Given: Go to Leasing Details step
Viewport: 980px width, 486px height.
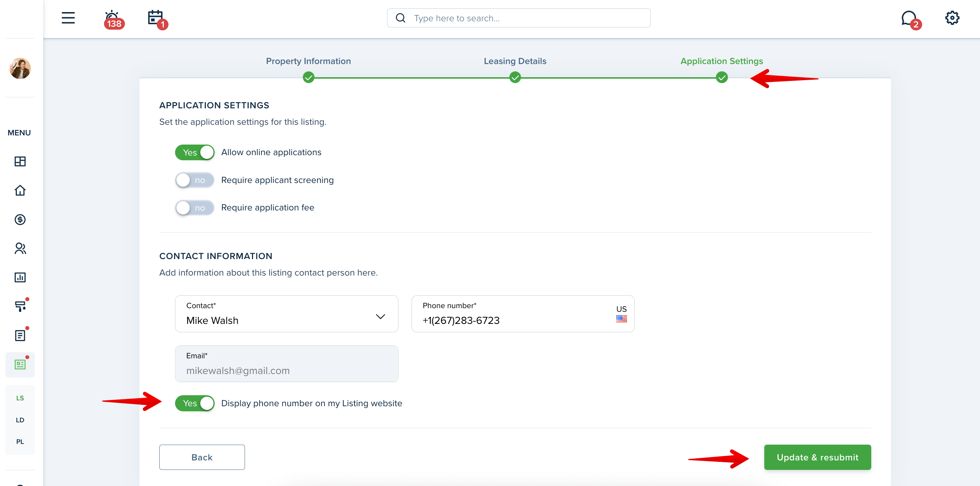Looking at the screenshot, I should tap(515, 61).
